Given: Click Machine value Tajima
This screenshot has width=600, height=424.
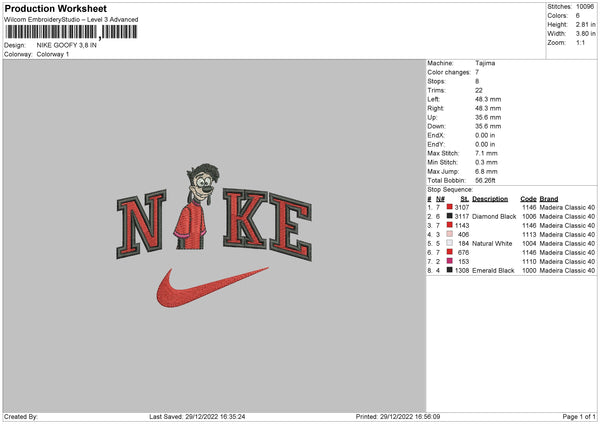Looking at the screenshot, I should click(485, 63).
